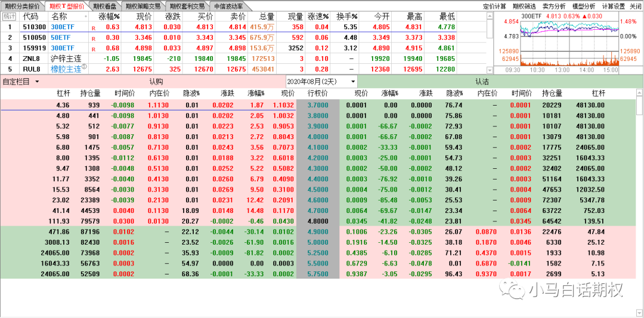Sort by 现价 column in quote list
Image resolution: width=644 pixels, height=318 pixels.
pos(144,17)
